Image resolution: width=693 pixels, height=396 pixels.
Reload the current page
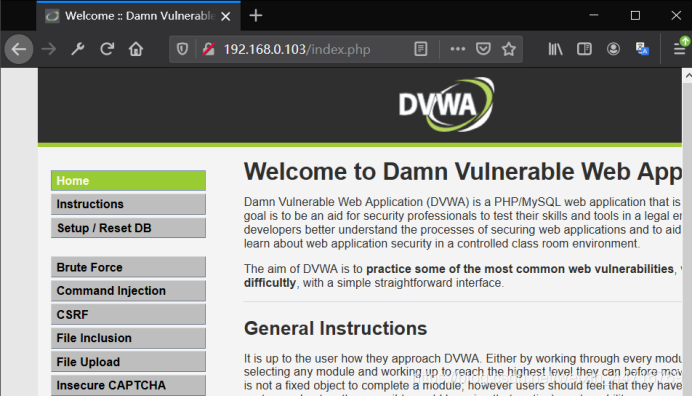pyautogui.click(x=107, y=49)
